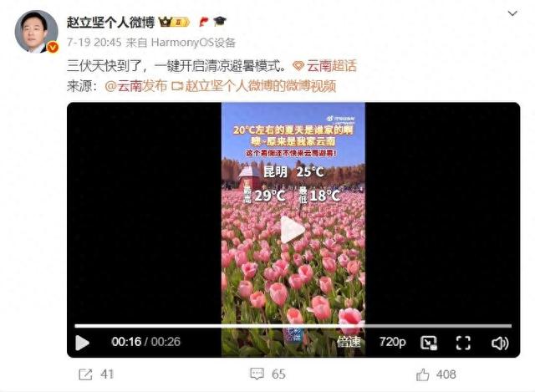Click the orange verified V badge
The height and width of the screenshot is (392, 535).
tap(52, 48)
